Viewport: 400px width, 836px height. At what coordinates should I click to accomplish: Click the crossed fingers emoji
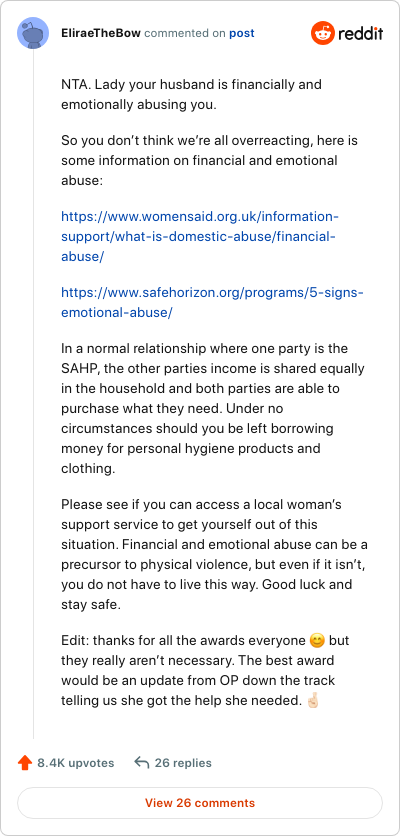coord(313,701)
